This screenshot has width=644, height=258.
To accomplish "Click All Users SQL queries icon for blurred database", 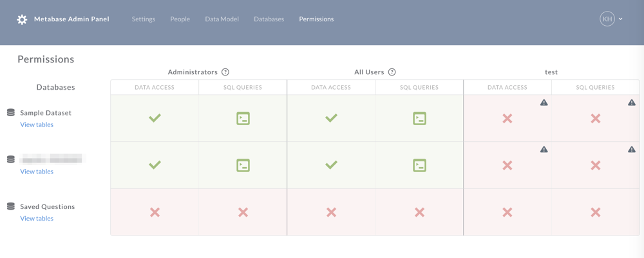I will click(419, 165).
